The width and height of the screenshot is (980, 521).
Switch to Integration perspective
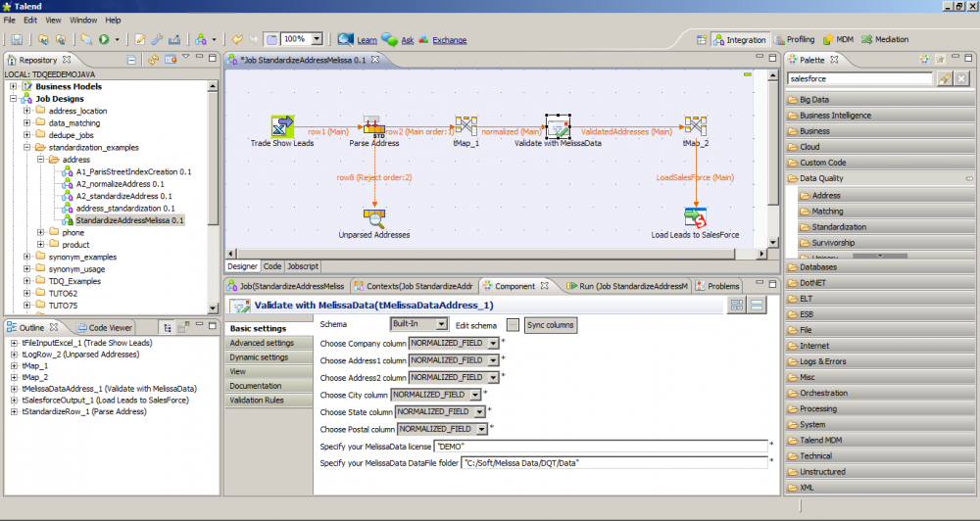tap(740, 39)
